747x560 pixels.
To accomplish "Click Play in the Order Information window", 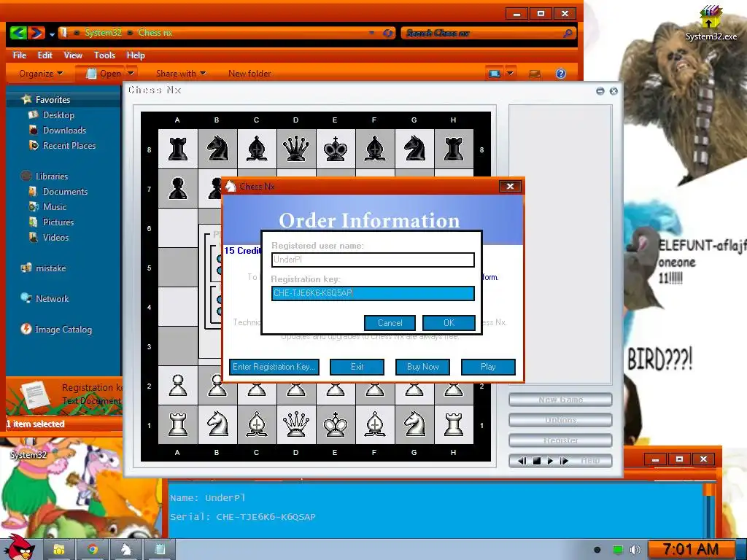I will (488, 367).
